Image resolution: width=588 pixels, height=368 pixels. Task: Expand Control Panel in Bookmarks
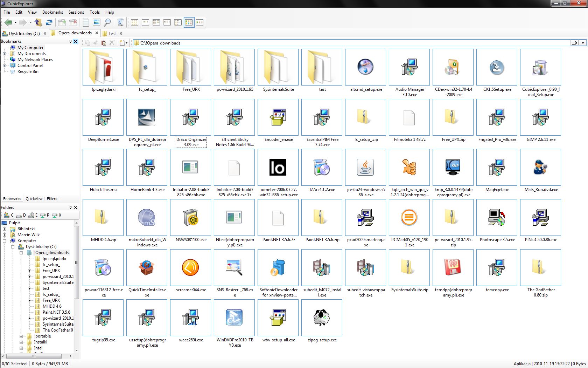coord(4,66)
